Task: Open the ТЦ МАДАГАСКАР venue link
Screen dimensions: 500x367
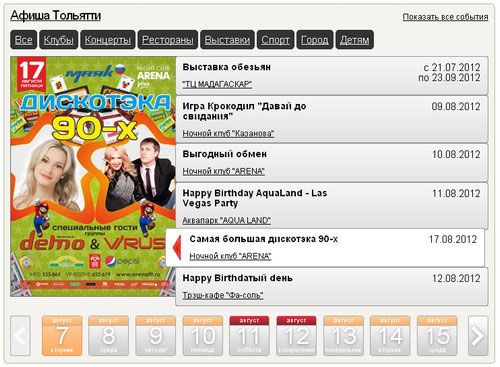Action: coord(217,84)
